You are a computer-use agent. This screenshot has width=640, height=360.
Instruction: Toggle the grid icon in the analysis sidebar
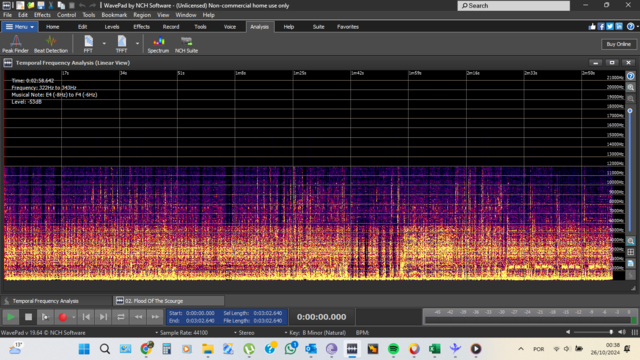[x=631, y=252]
